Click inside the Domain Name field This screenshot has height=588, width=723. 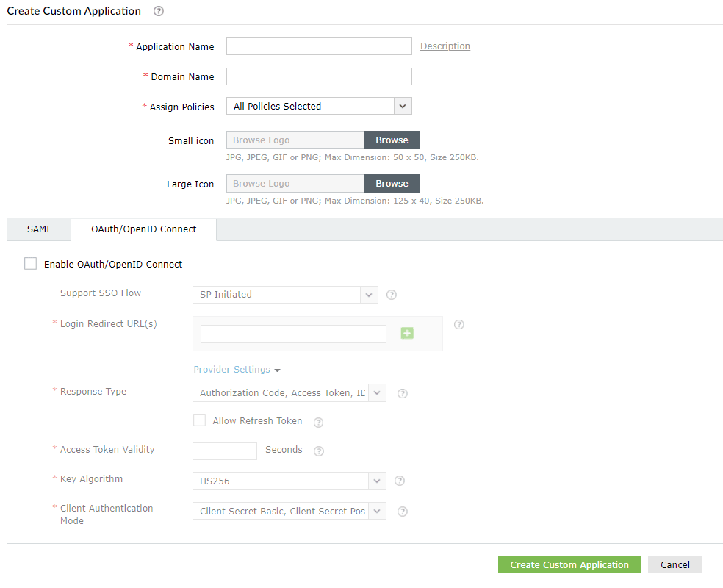point(319,76)
